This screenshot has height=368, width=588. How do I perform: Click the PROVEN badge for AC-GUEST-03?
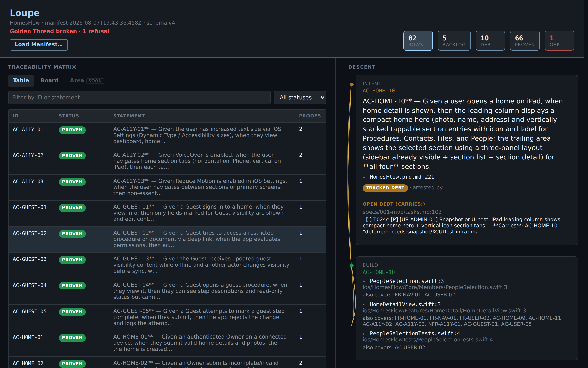[72, 260]
